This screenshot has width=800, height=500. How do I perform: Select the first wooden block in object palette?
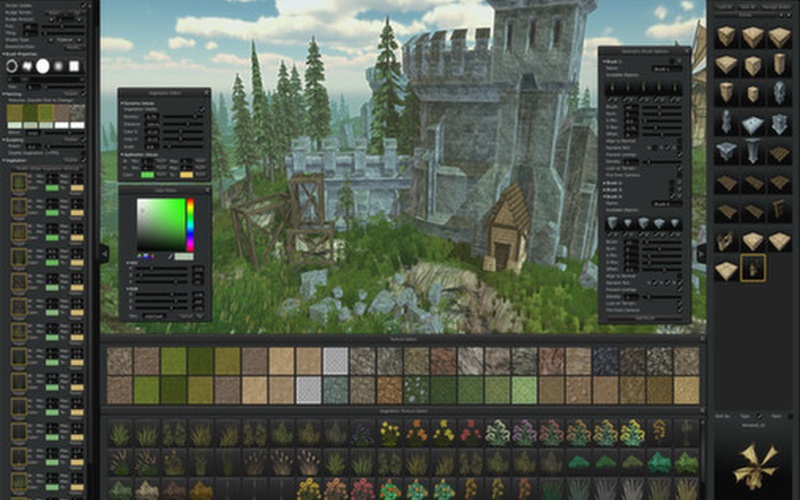726,37
